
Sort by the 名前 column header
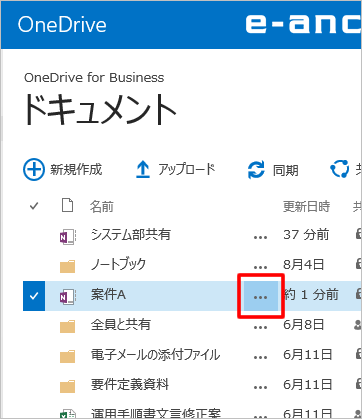[102, 207]
